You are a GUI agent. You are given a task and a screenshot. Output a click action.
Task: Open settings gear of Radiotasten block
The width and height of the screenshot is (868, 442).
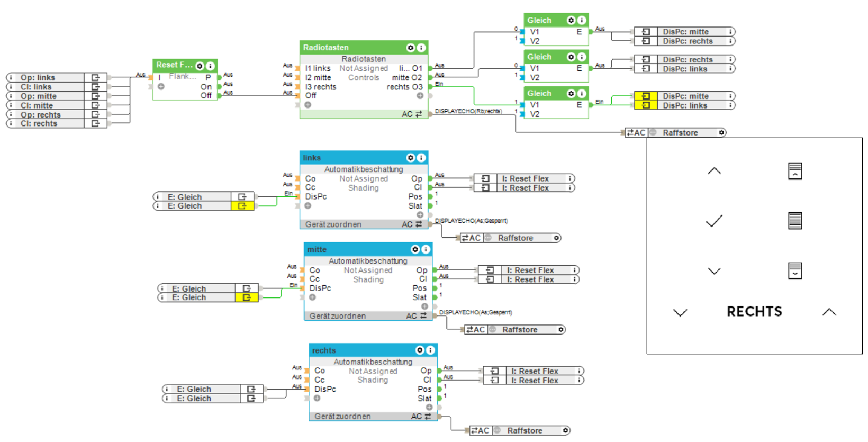[x=410, y=48]
